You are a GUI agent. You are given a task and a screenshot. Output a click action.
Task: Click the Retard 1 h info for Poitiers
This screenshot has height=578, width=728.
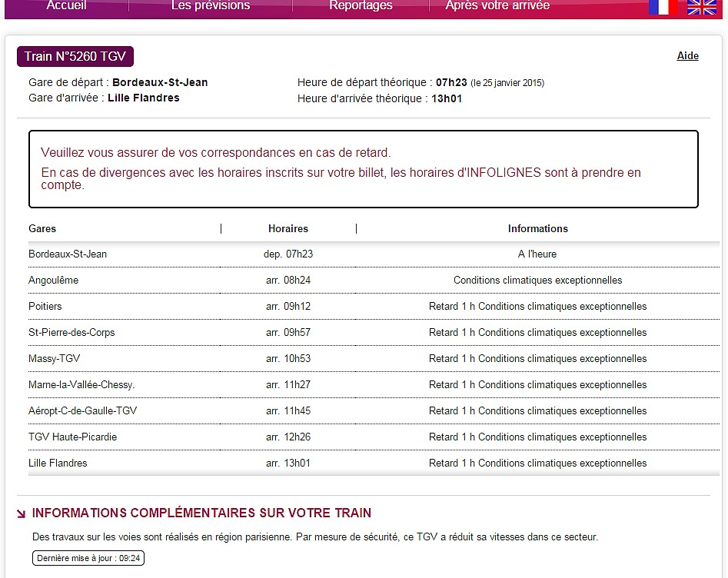(x=537, y=307)
